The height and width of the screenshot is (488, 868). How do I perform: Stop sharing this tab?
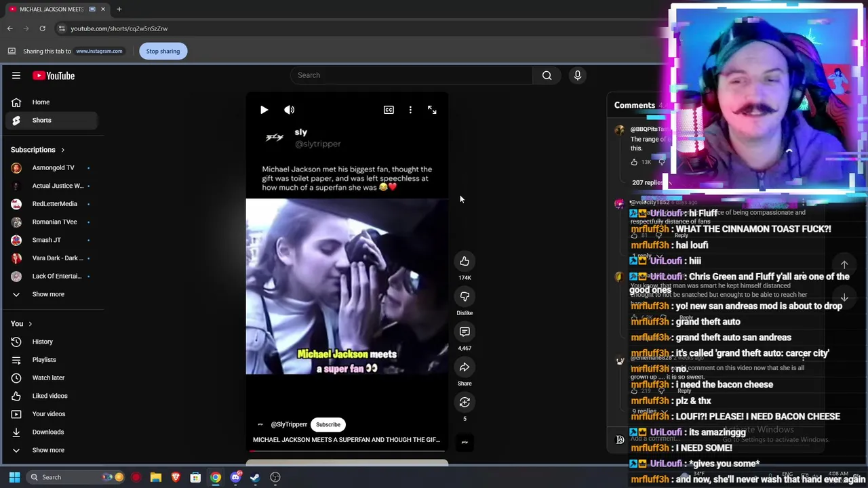(163, 51)
